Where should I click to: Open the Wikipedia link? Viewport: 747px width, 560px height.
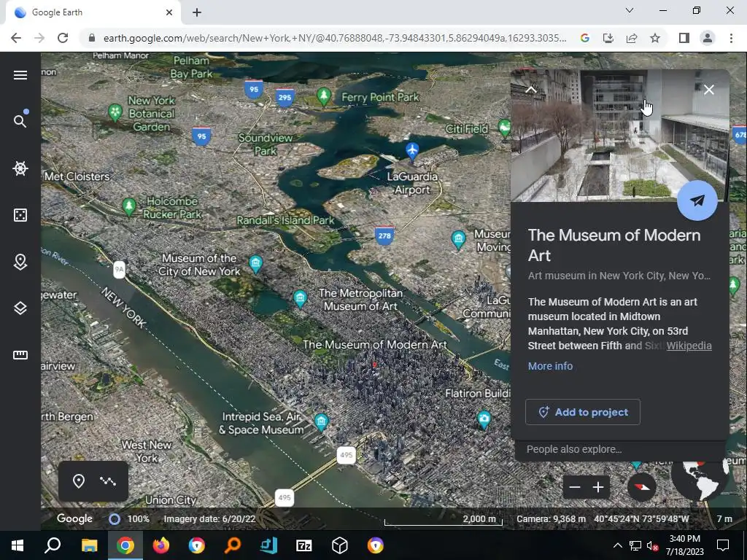[x=689, y=346]
